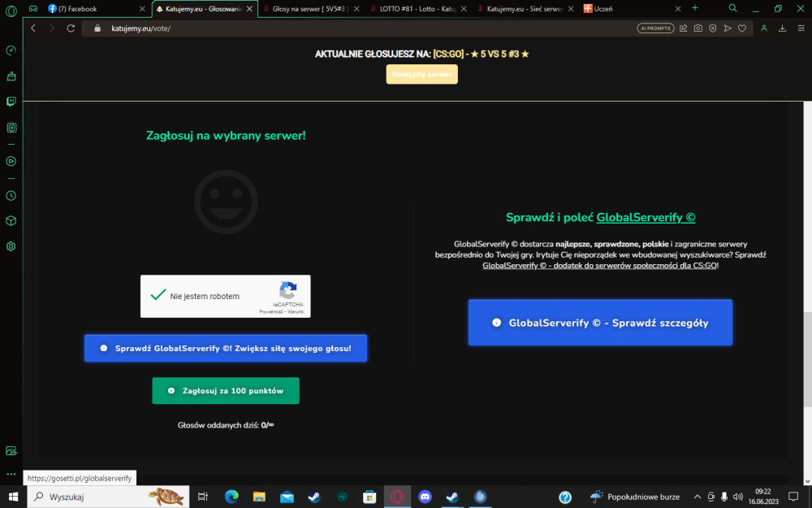Click 'Sprawdź GlobalServerify ©! Zwiększ siłę' button

(x=225, y=349)
